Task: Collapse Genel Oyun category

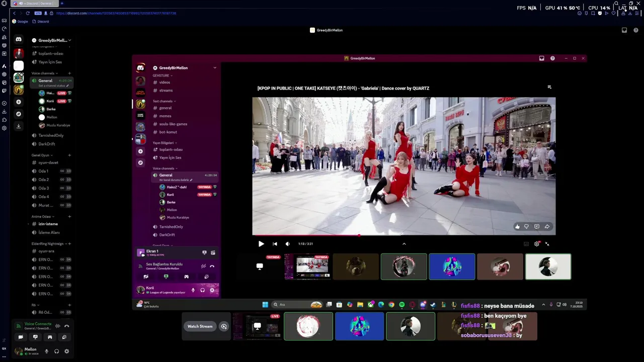Action: tap(42, 155)
